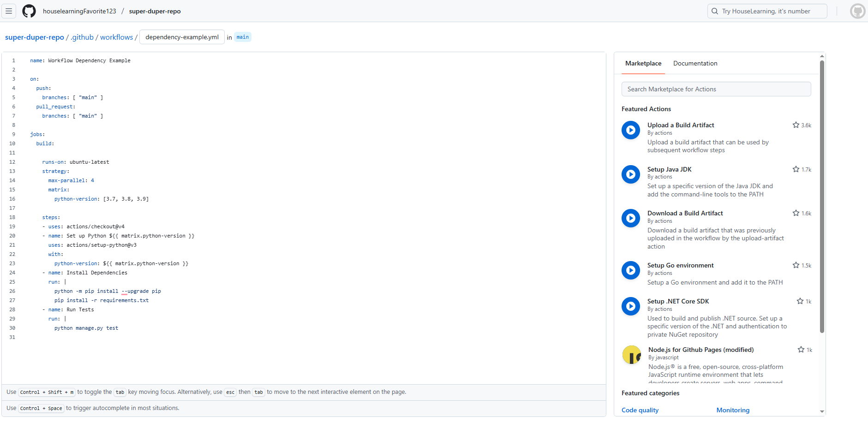Viewport: 868px width, 422px height.
Task: Switch to the Documentation tab
Action: [695, 64]
